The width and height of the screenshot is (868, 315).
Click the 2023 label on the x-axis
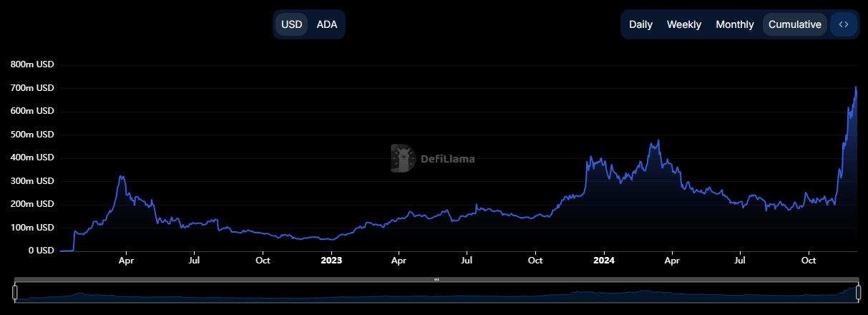(x=331, y=261)
